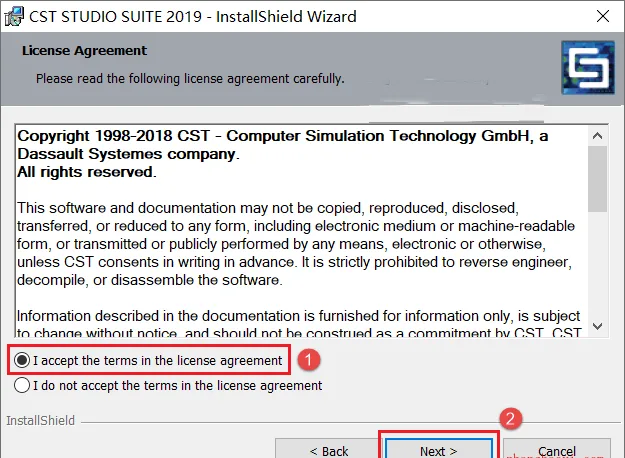Cancel the installation
This screenshot has width=625, height=458.
tap(557, 450)
